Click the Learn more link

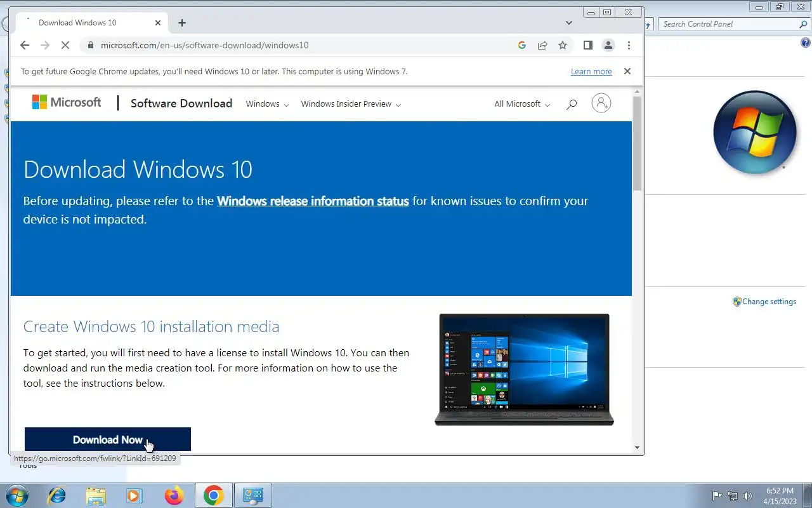pyautogui.click(x=591, y=72)
